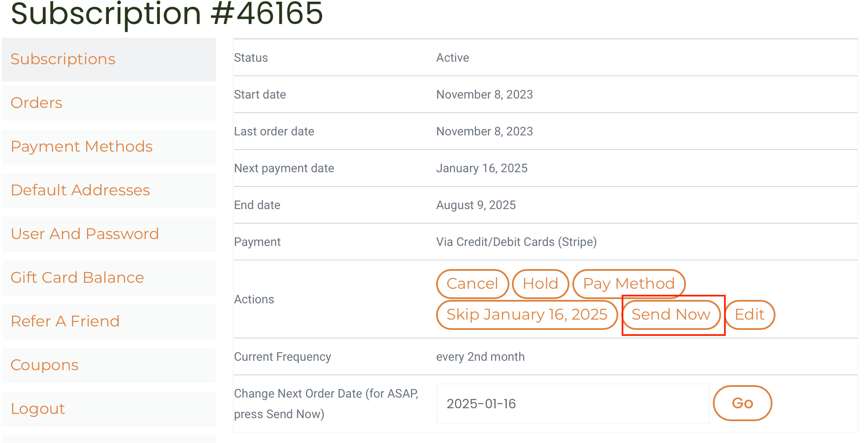868x443 pixels.
Task: Go to the Coupons page
Action: tap(45, 365)
